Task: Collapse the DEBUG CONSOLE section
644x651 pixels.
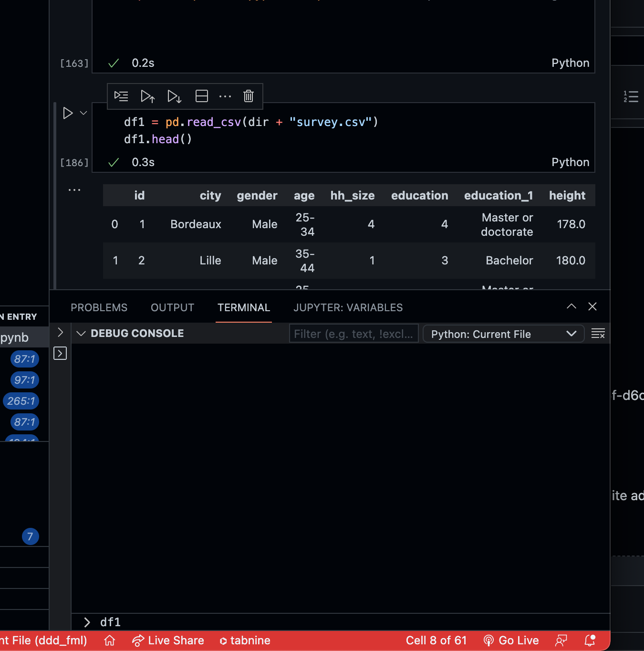Action: tap(81, 333)
